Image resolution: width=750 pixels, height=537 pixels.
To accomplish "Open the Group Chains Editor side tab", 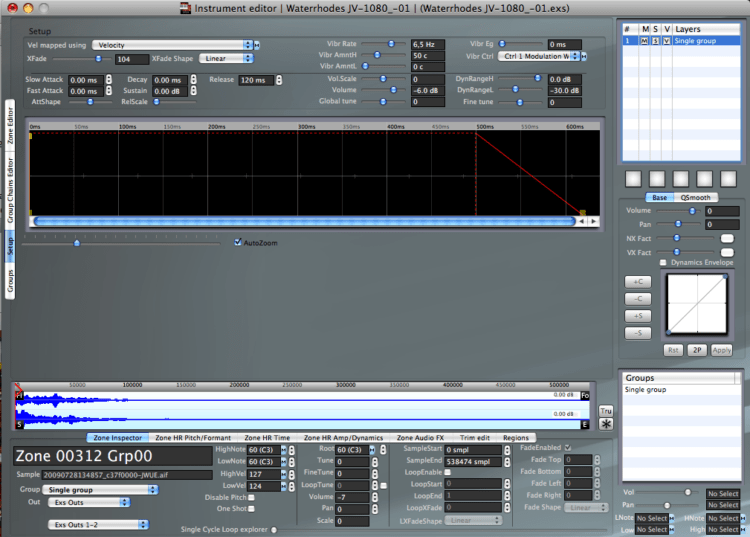I will coord(10,191).
